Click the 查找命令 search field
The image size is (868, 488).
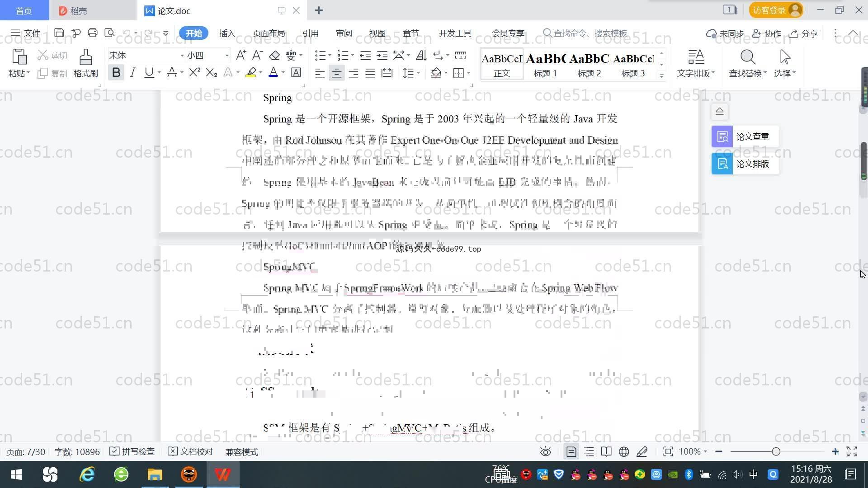point(586,33)
